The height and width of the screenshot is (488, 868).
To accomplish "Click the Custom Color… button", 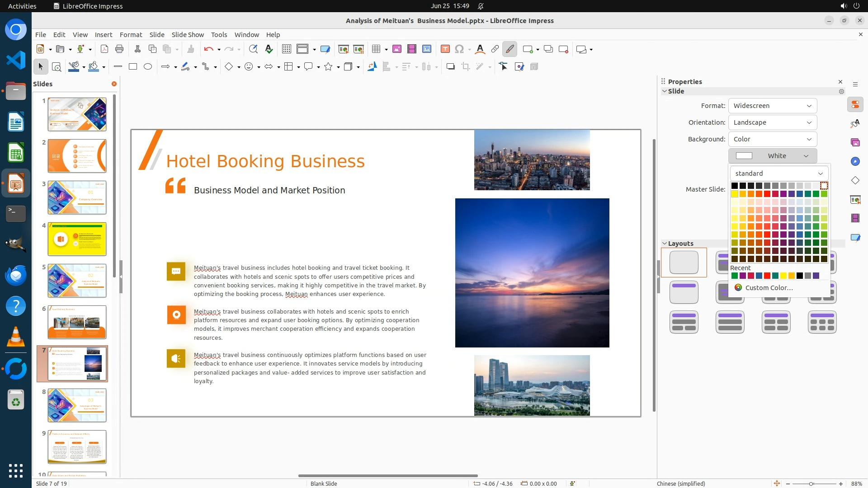I will click(768, 288).
